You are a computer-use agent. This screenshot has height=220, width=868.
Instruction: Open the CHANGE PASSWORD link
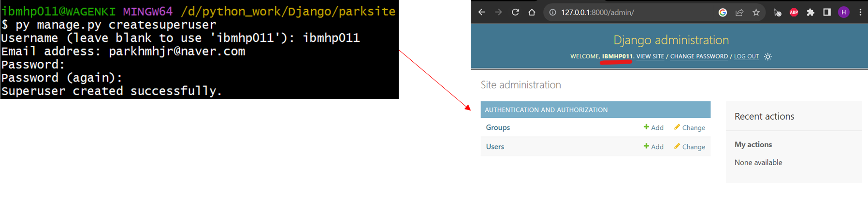699,56
